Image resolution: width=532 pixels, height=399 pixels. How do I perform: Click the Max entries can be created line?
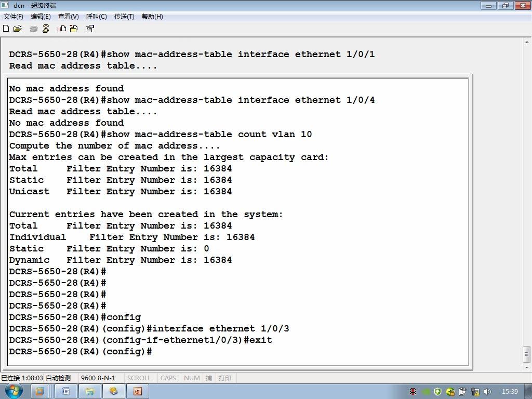click(169, 157)
